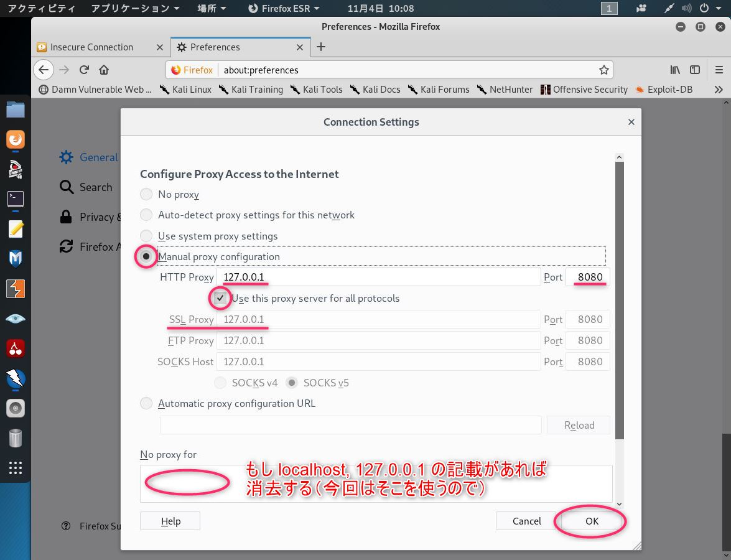Image resolution: width=731 pixels, height=560 pixels.
Task: Toggle the sidebar view icon
Action: point(695,70)
